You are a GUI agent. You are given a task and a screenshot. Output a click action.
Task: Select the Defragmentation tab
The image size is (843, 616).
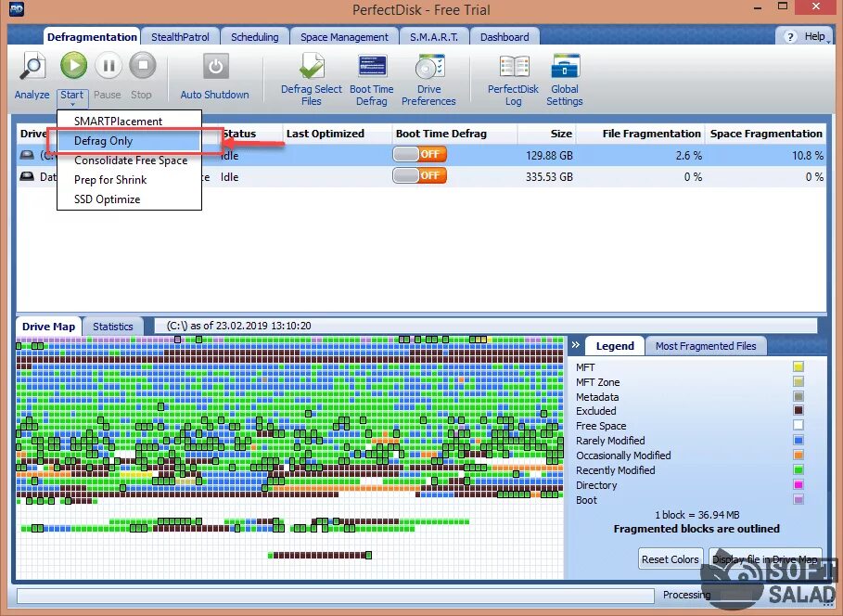pos(92,36)
